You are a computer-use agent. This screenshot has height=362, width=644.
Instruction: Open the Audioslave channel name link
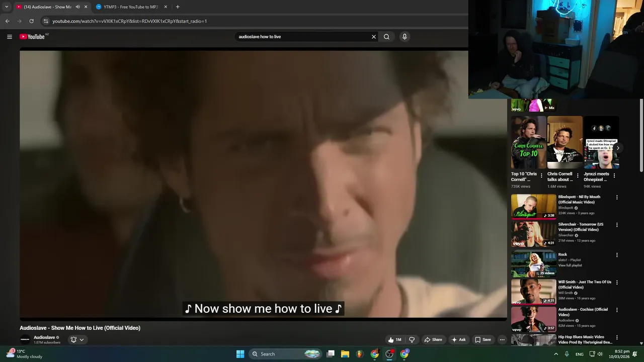click(x=44, y=338)
